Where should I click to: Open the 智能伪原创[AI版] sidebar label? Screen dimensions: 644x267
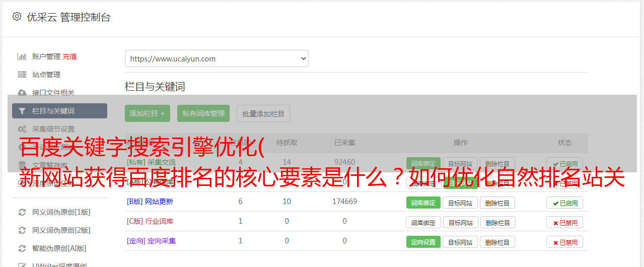pyautogui.click(x=59, y=248)
